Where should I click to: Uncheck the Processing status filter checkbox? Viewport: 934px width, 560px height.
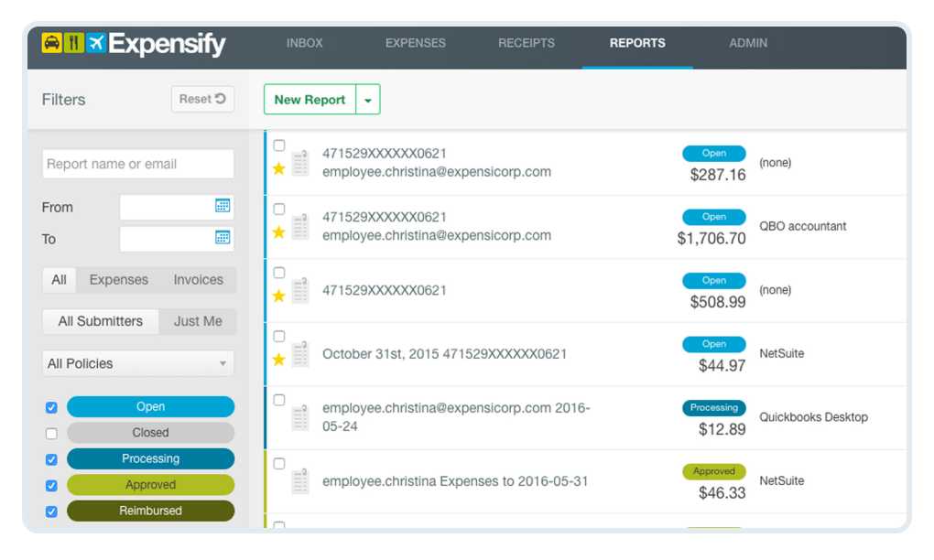pyautogui.click(x=52, y=460)
